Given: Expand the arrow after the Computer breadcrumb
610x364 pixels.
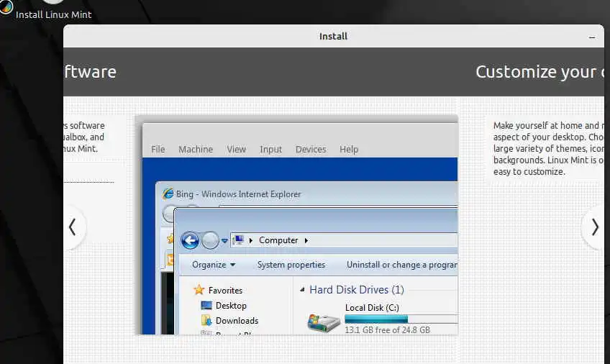Looking at the screenshot, I should (x=306, y=241).
